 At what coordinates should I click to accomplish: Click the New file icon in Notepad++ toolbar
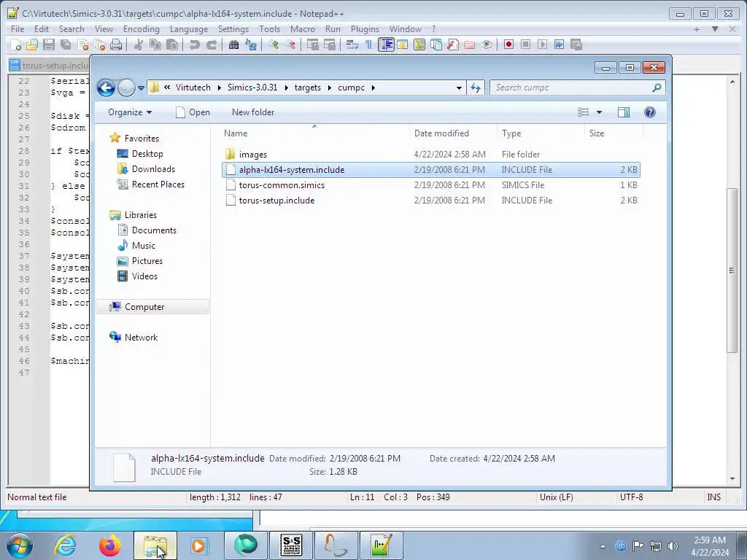pos(16,44)
